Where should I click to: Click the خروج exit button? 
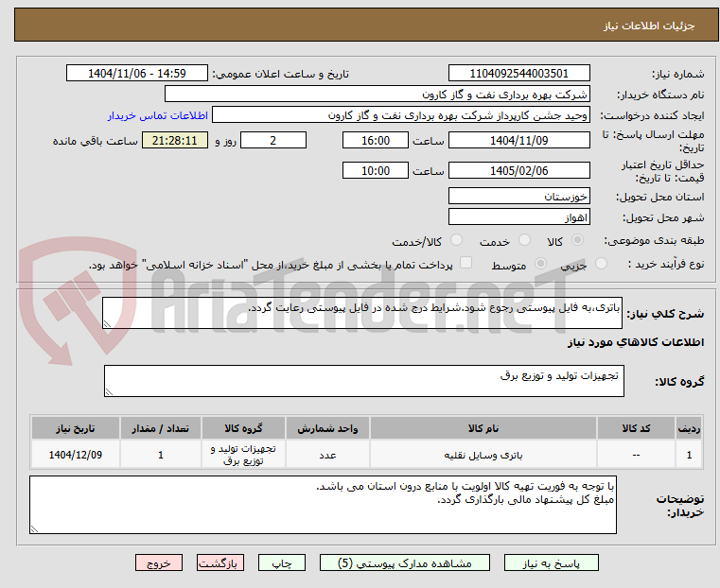pos(159,562)
